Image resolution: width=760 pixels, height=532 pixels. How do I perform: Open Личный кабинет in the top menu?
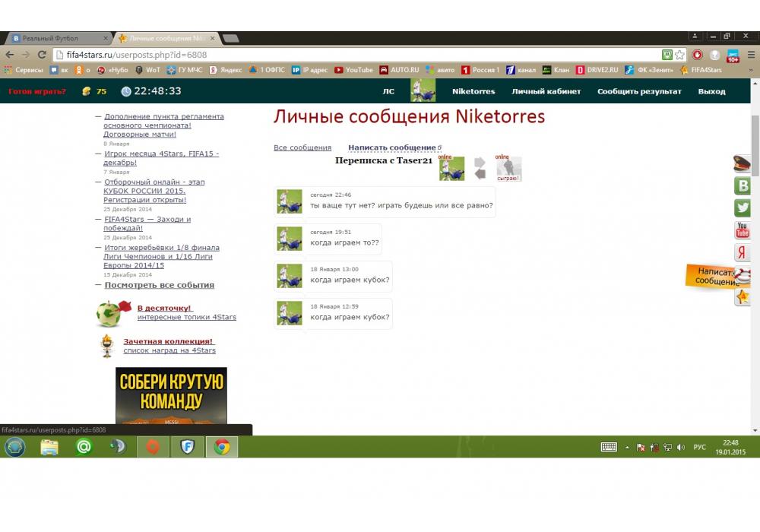pos(546,91)
